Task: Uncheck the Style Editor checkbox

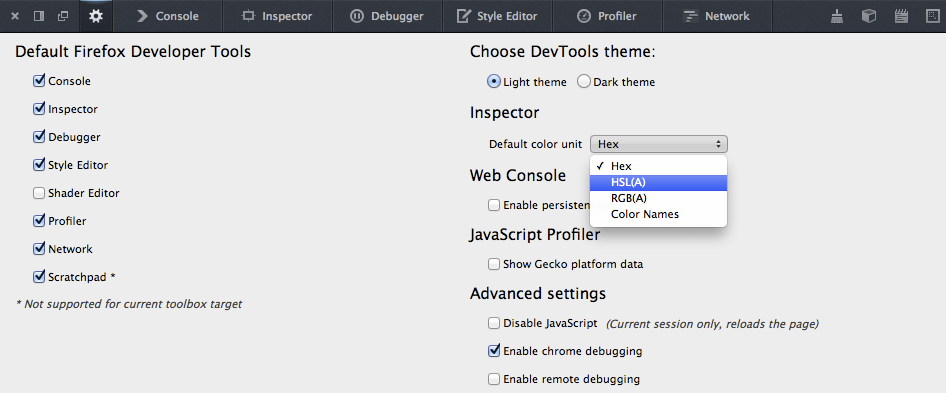Action: (39, 165)
